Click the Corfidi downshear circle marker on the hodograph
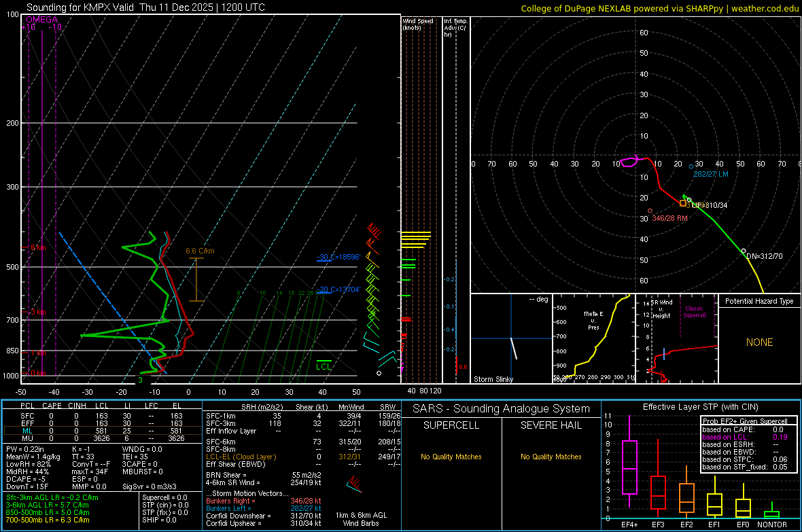Viewport: 802px width, 532px height. tap(744, 251)
